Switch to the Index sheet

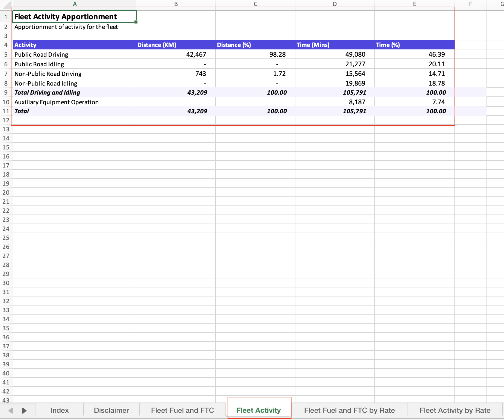tap(59, 410)
